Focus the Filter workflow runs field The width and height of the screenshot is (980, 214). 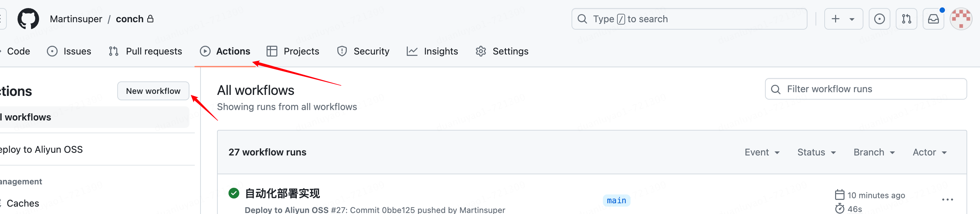[871, 89]
